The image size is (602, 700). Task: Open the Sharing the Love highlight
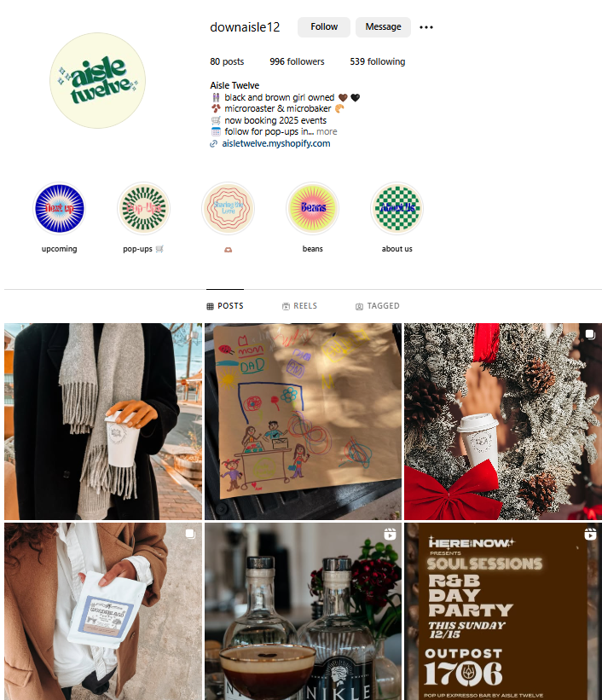229,209
